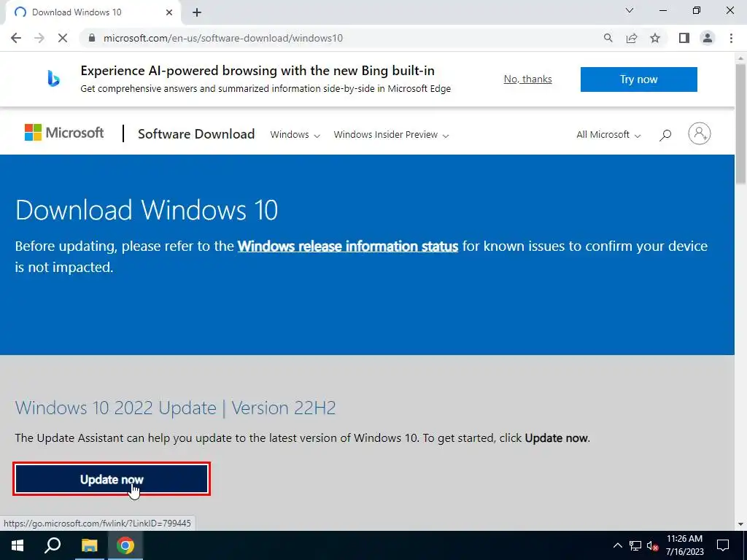Click the address bar URL
The height and width of the screenshot is (560, 747).
point(223,38)
